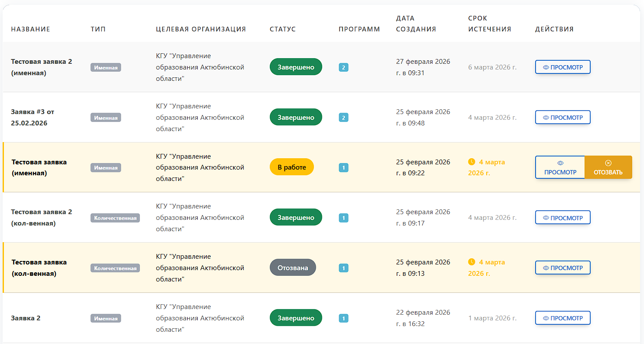This screenshot has height=344, width=644.
Task: Click programs count badge for Тестовая заявка 2 (именная)
Action: tap(344, 67)
